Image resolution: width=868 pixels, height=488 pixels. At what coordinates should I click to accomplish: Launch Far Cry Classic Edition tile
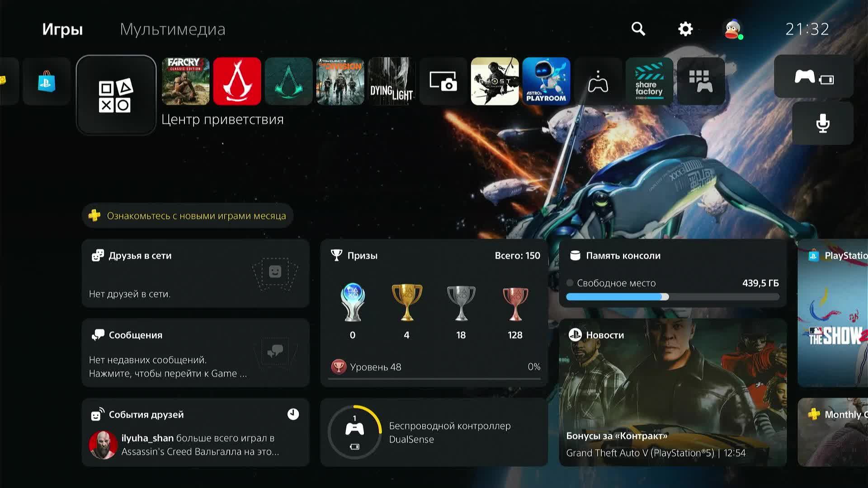point(185,81)
